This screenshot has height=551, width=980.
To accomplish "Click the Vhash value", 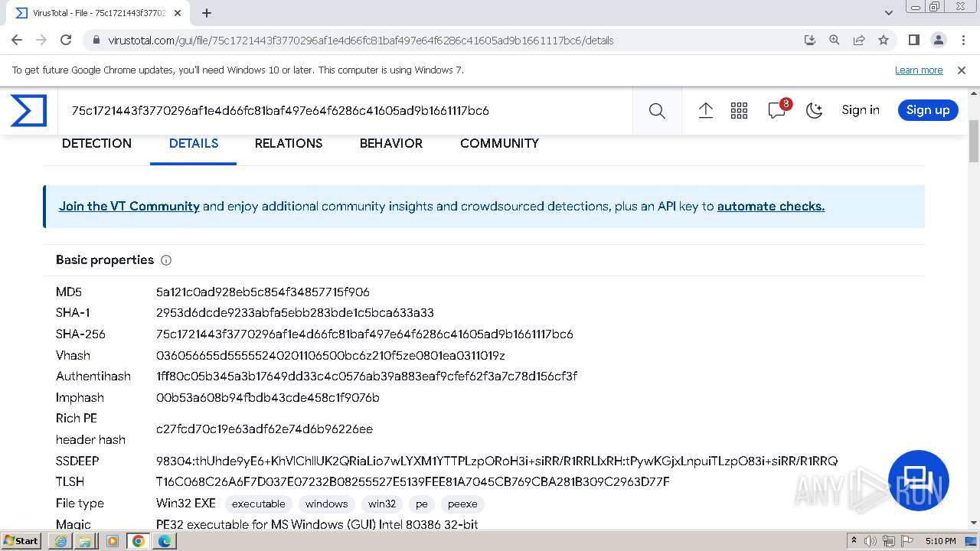I will (331, 356).
